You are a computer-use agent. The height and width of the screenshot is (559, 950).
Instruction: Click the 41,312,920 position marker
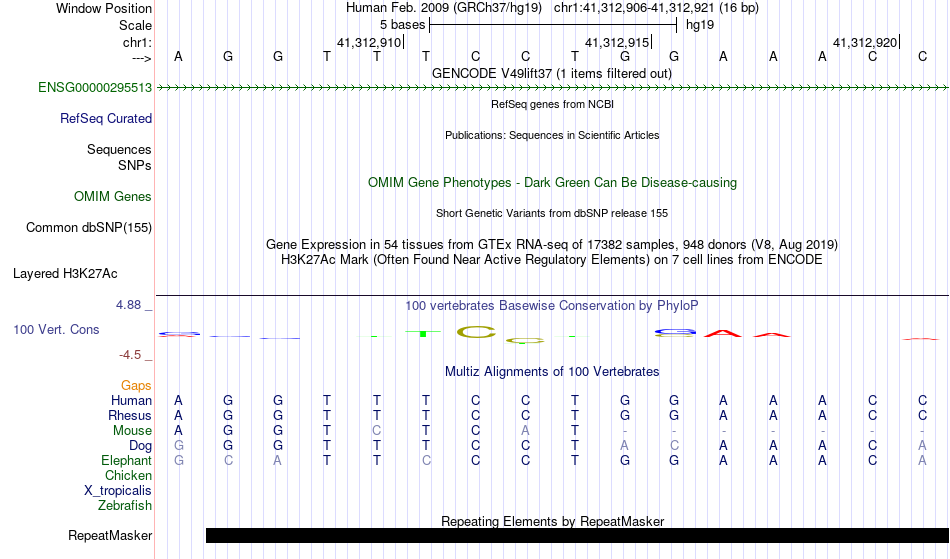[865, 43]
